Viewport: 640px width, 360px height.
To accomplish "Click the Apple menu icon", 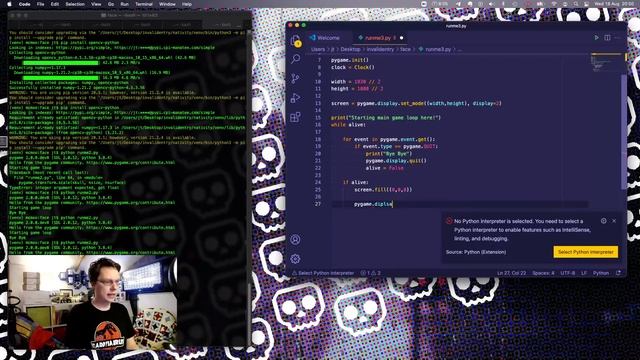I will click(x=9, y=4).
